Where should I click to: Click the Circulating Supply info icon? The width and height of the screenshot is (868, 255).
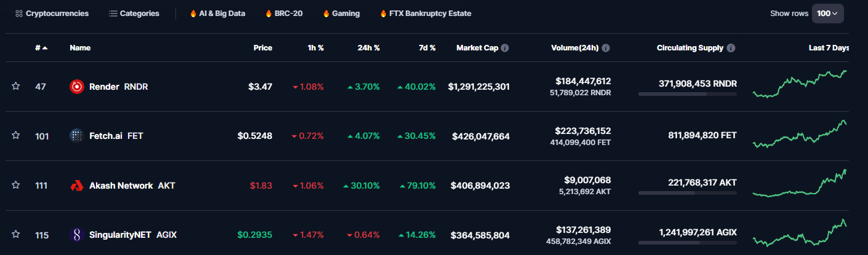[731, 48]
